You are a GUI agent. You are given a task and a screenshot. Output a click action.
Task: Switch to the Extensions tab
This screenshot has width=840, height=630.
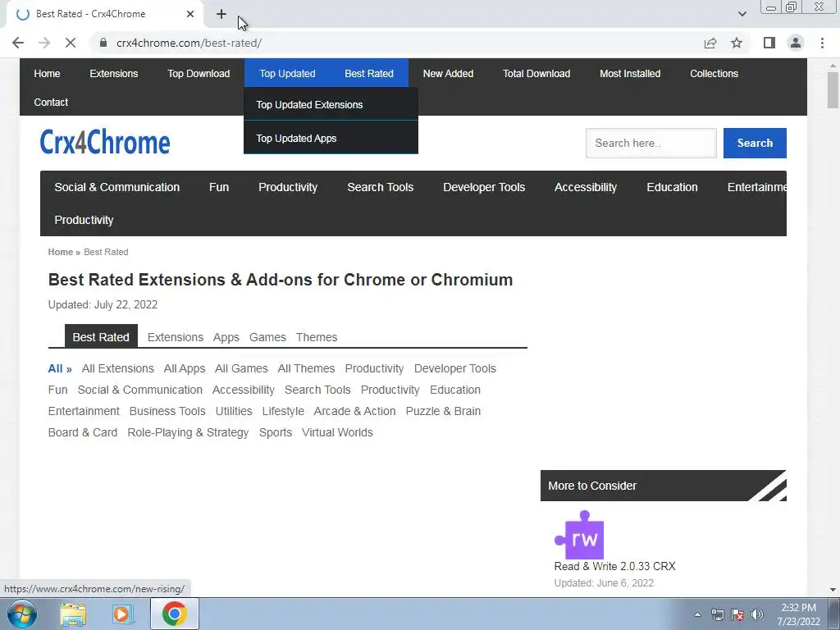pyautogui.click(x=176, y=337)
